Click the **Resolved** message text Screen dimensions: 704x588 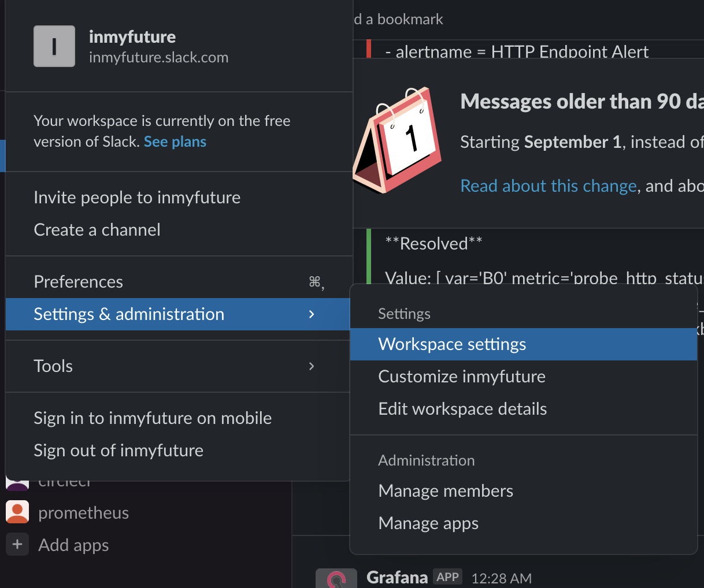pos(434,244)
